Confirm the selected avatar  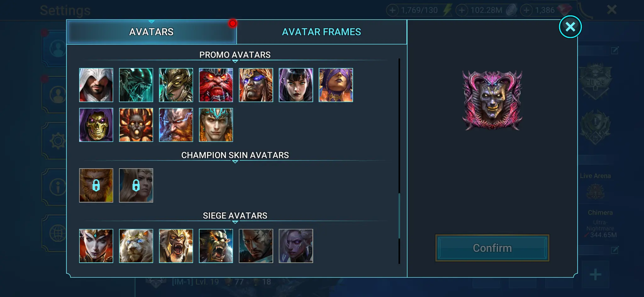[x=492, y=248]
